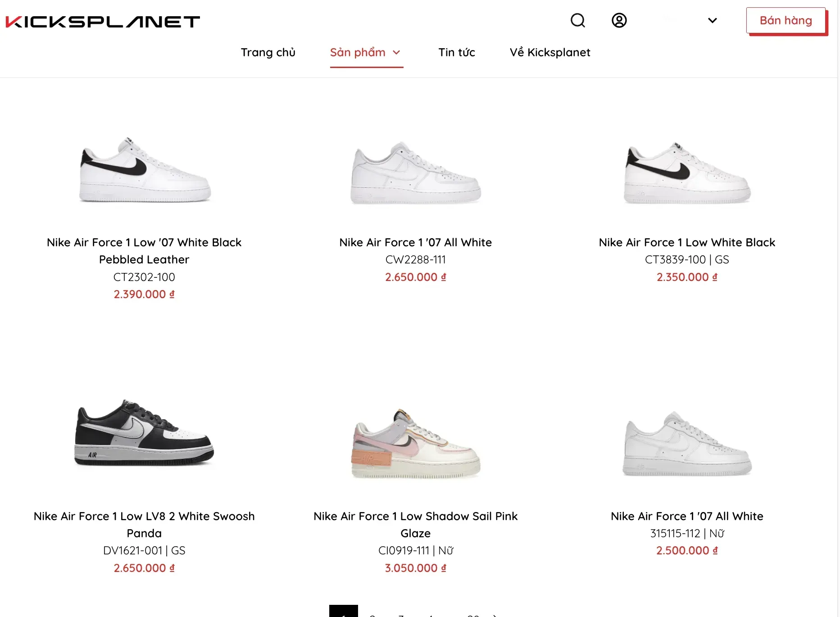Open the Trang chủ menu item
Screen dimensions: 840x617
(x=268, y=52)
